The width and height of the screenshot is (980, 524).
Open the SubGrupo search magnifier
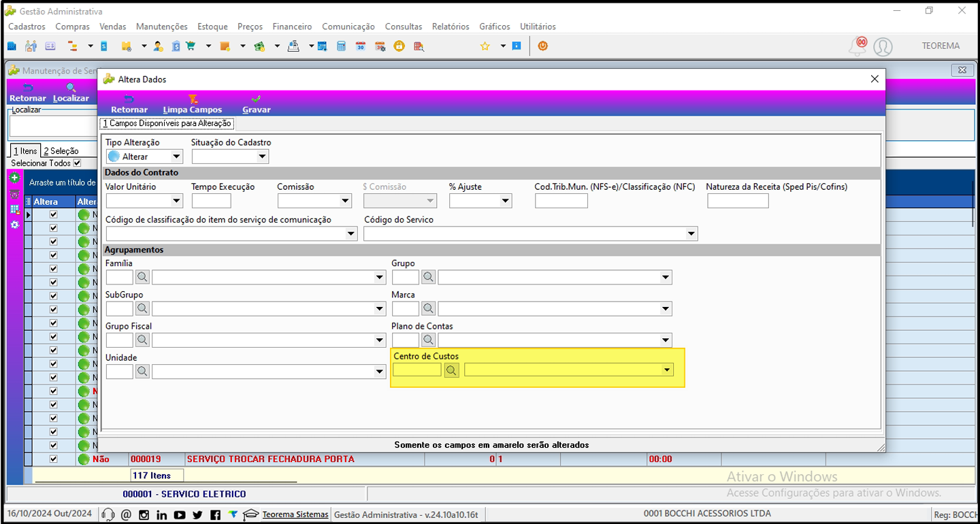tap(142, 308)
